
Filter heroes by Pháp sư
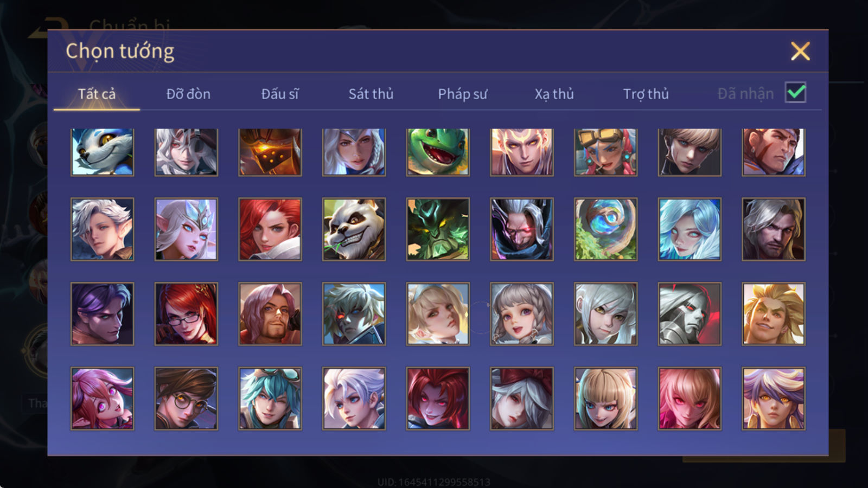tap(463, 94)
